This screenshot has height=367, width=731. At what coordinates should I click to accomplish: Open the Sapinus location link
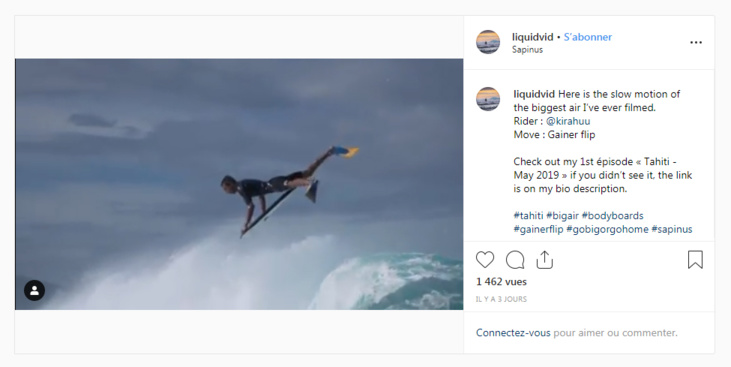527,49
